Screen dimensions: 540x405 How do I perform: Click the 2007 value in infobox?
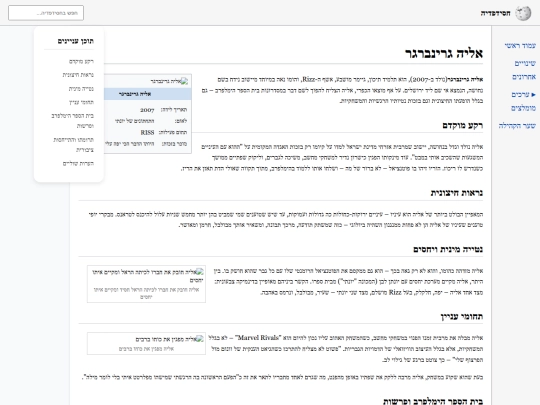tap(147, 110)
